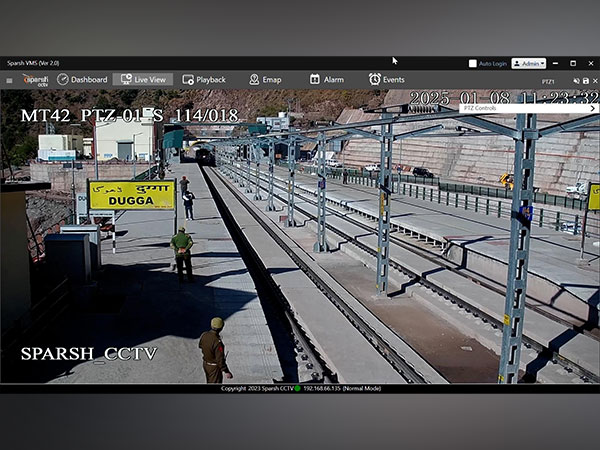Click the Sparsh CCTV logo
Screen dimensions: 600x450
click(36, 80)
